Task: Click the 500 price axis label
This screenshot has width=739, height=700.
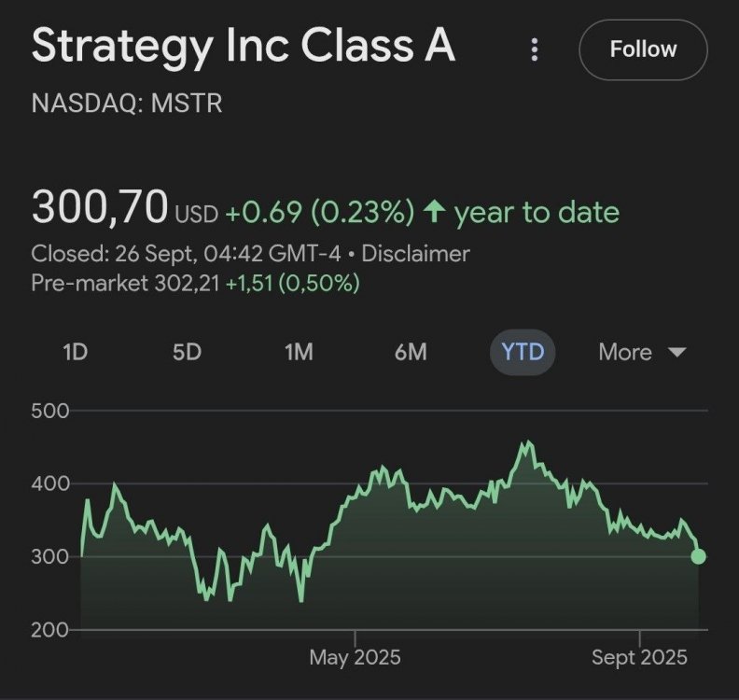Action: click(x=50, y=411)
